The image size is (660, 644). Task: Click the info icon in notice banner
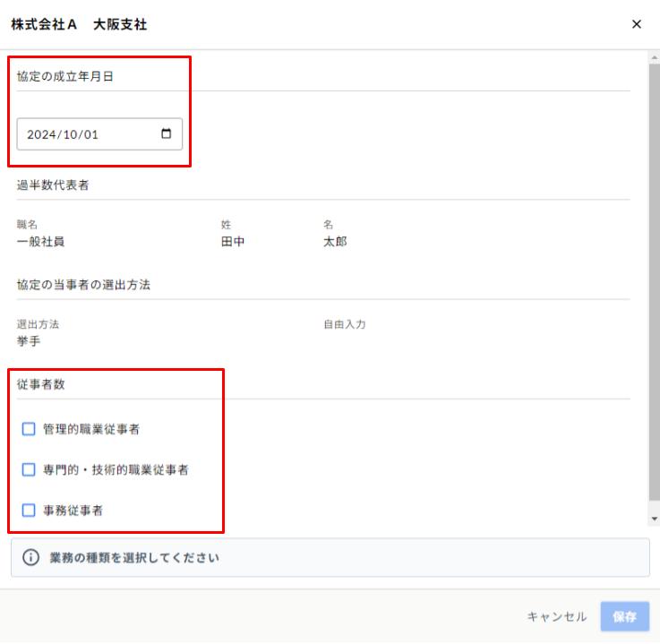[31, 558]
